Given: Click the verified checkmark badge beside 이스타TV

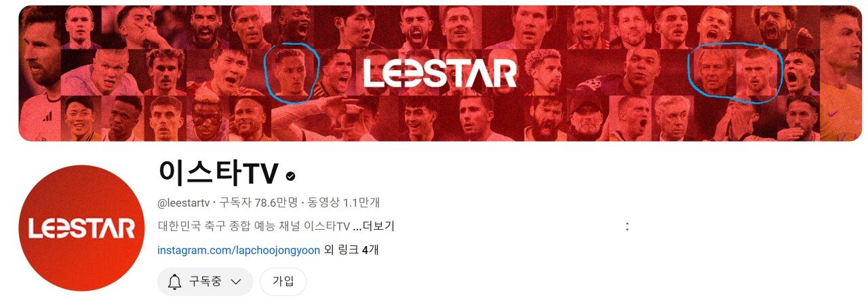Looking at the screenshot, I should point(290,176).
